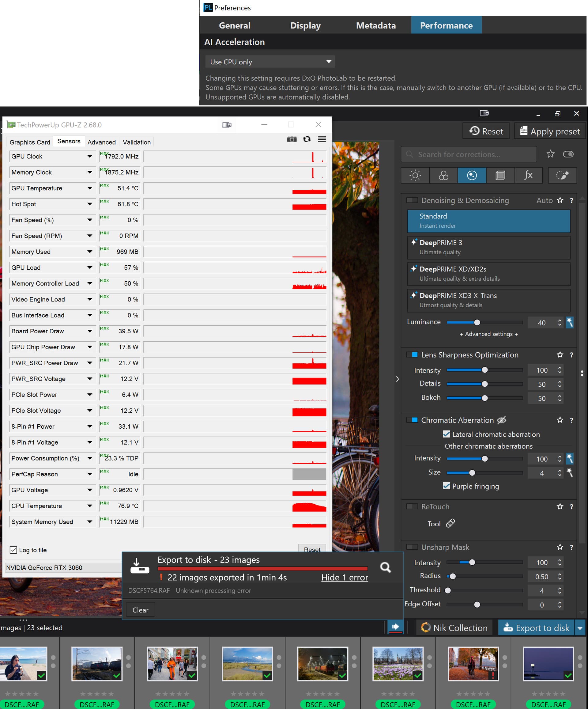Expand the GPU Temperature sensor dropdown
The height and width of the screenshot is (709, 588).
tap(89, 188)
